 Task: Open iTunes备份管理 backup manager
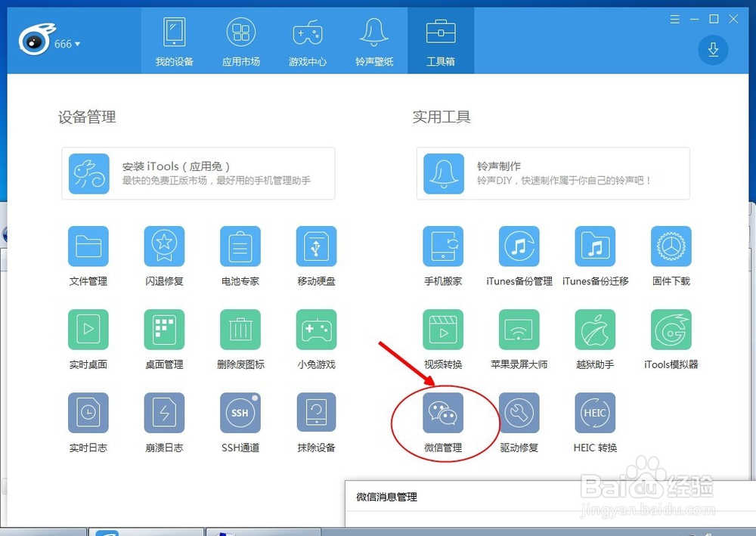click(x=519, y=246)
